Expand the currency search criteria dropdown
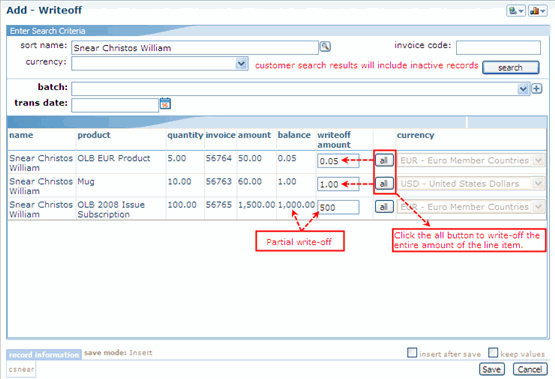The height and width of the screenshot is (379, 555). 241,64
